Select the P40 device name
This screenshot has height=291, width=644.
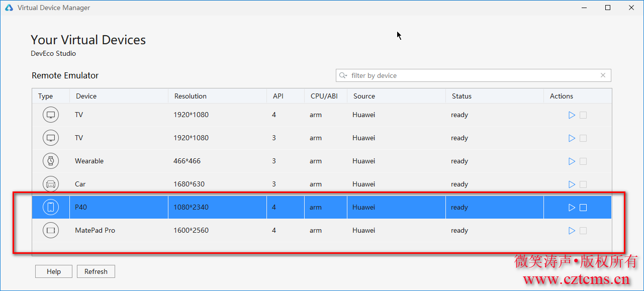[80, 207]
